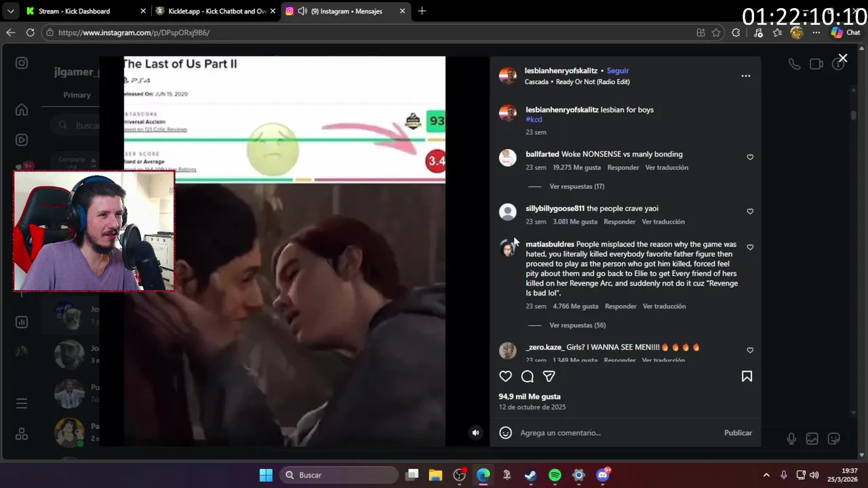Open Reels icon in Instagram sidebar
The height and width of the screenshot is (488, 868).
click(x=22, y=140)
